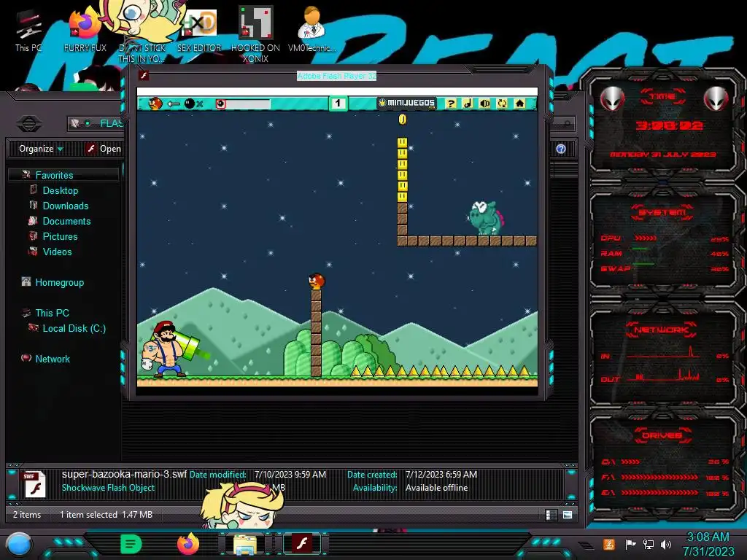Viewport: 747px width, 560px height.
Task: Switch to Flash Player taskbar button
Action: (301, 543)
